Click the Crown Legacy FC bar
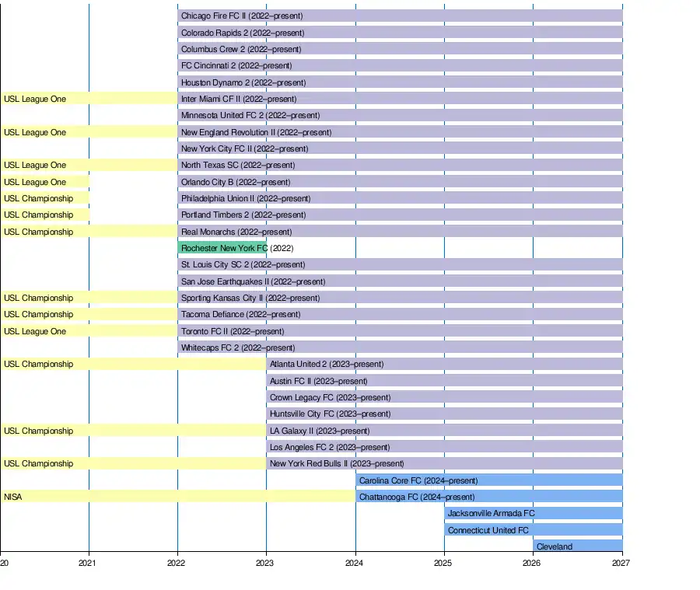Image resolution: width=700 pixels, height=590 pixels. 443,397
